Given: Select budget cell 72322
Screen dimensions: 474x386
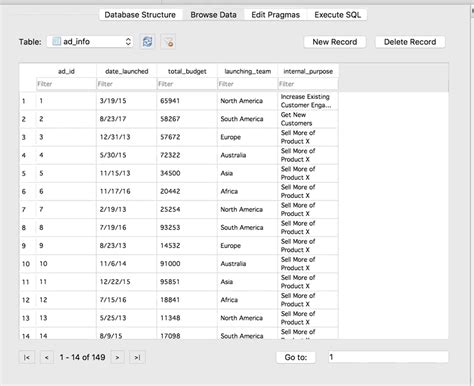Looking at the screenshot, I should click(187, 155).
